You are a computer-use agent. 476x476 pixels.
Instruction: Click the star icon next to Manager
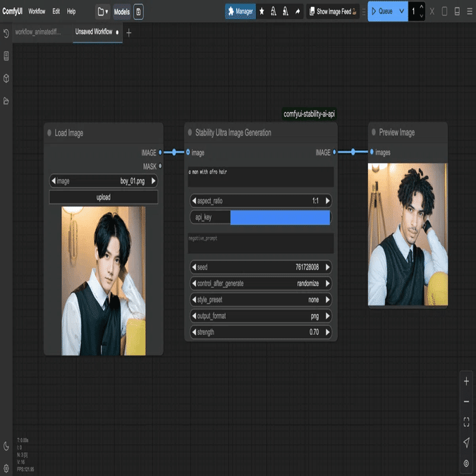point(262,11)
